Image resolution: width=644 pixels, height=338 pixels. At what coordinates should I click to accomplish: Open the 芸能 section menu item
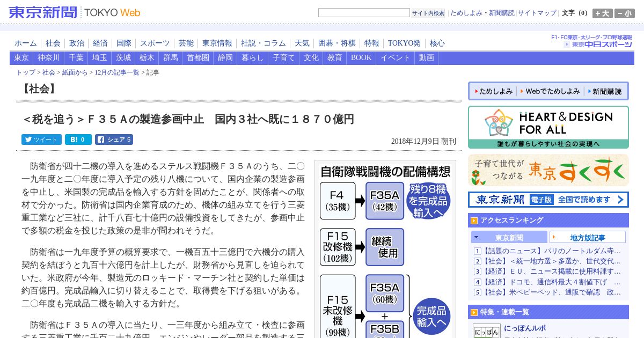point(186,43)
